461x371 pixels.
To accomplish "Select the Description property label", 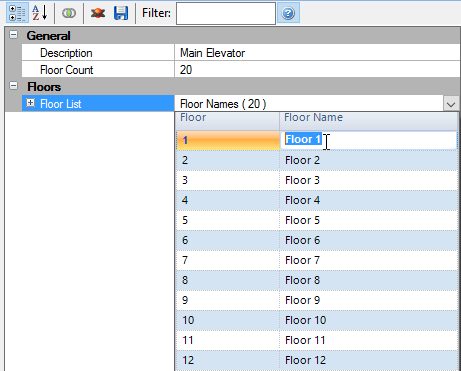I will 98,53.
